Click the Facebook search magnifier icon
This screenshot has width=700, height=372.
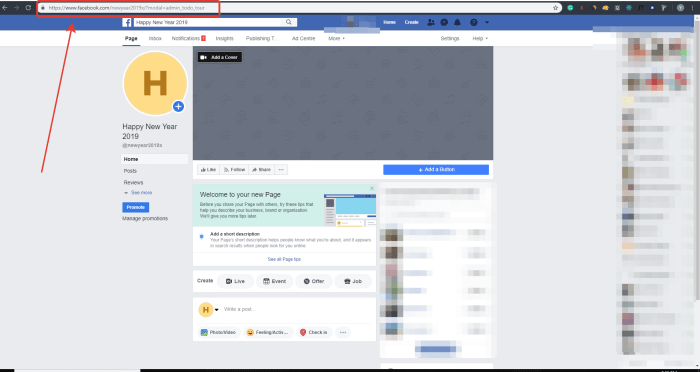pos(289,22)
